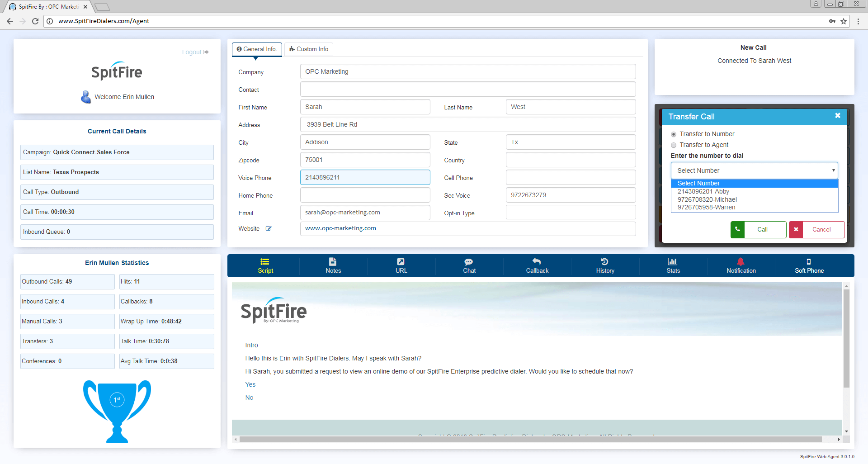Pick the highlighted Select Number option

click(754, 183)
